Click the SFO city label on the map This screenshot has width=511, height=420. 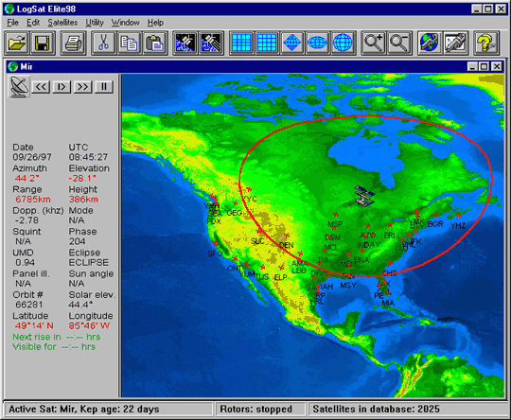click(x=215, y=254)
